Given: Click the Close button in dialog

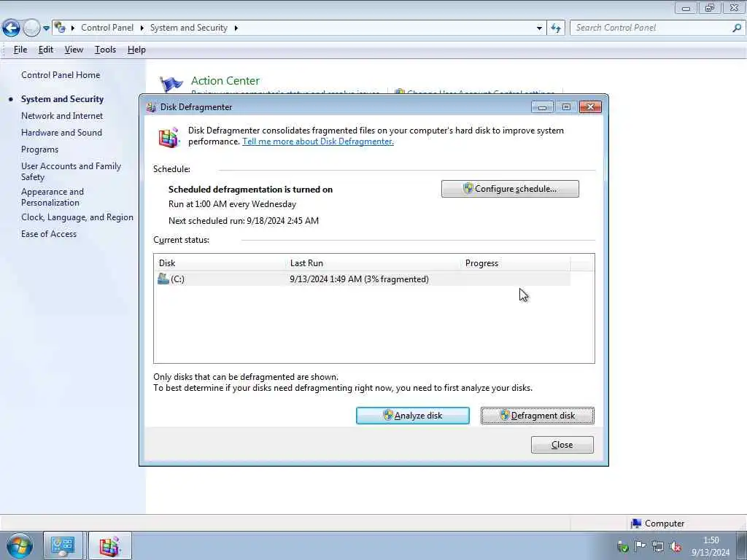Looking at the screenshot, I should click(562, 445).
